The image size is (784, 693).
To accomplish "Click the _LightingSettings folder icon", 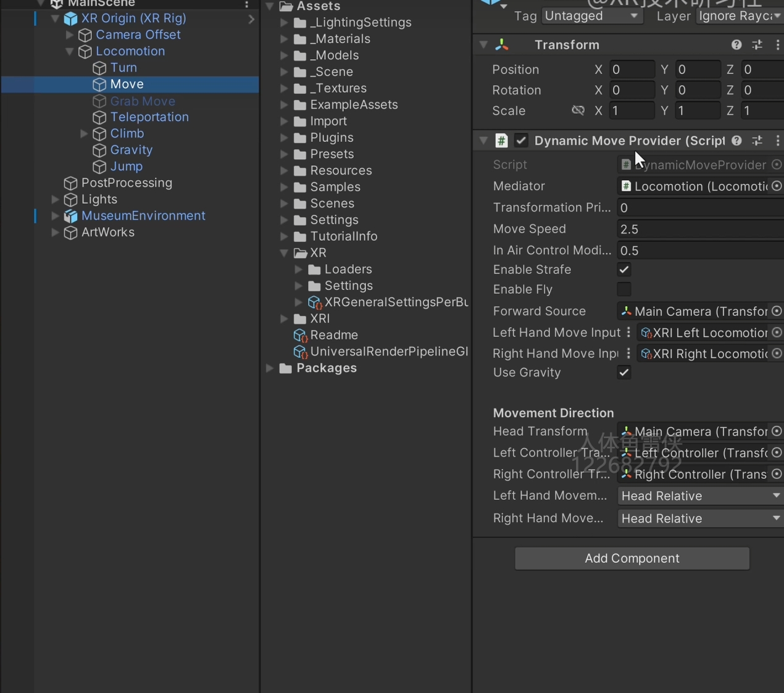I will [300, 23].
